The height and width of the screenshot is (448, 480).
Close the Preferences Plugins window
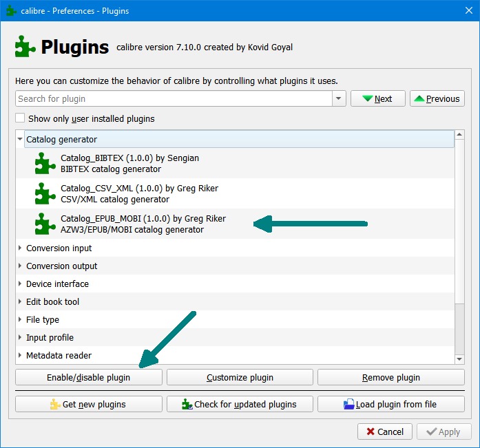(x=469, y=10)
